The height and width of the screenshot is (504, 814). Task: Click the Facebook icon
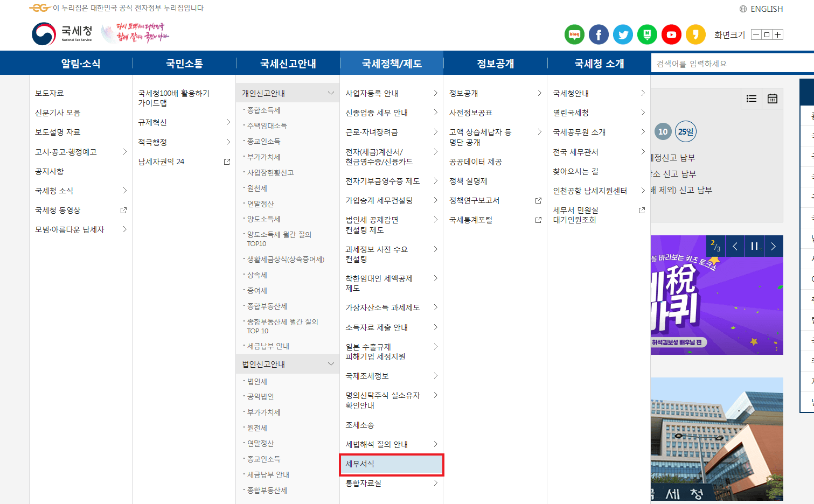(x=599, y=34)
